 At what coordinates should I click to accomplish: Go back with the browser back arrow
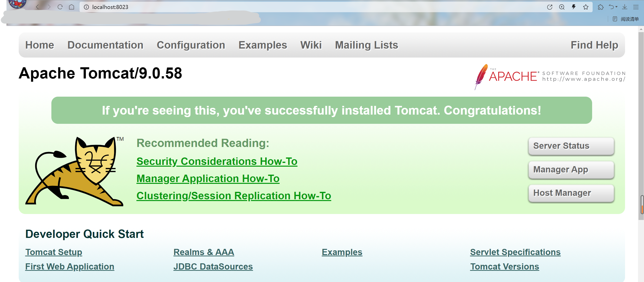37,7
